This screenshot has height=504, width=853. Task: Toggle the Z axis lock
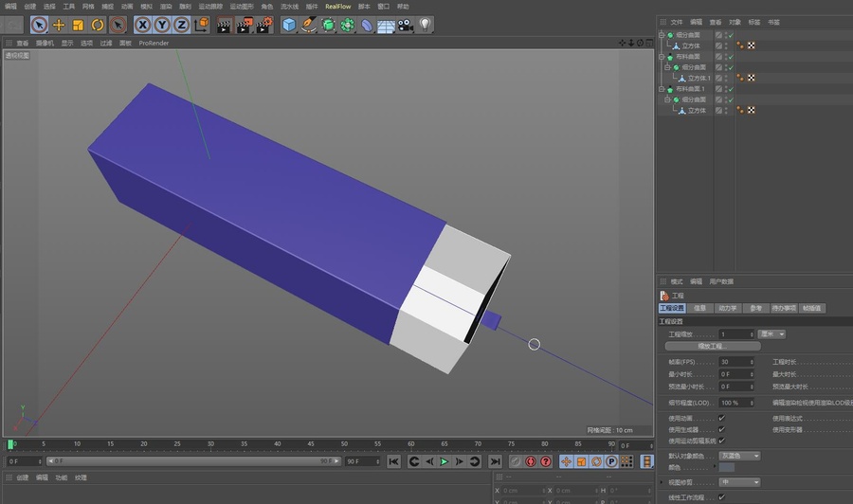point(182,25)
